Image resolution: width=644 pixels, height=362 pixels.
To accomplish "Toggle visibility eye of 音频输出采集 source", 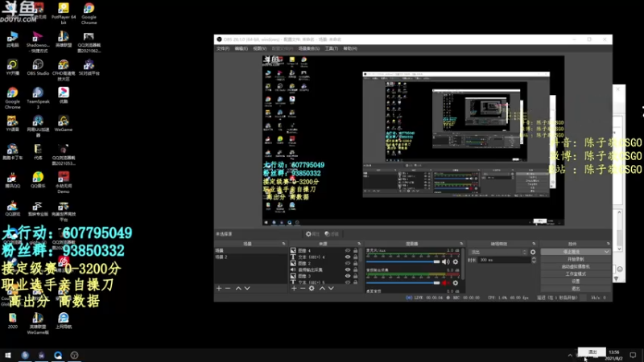I will point(348,269).
